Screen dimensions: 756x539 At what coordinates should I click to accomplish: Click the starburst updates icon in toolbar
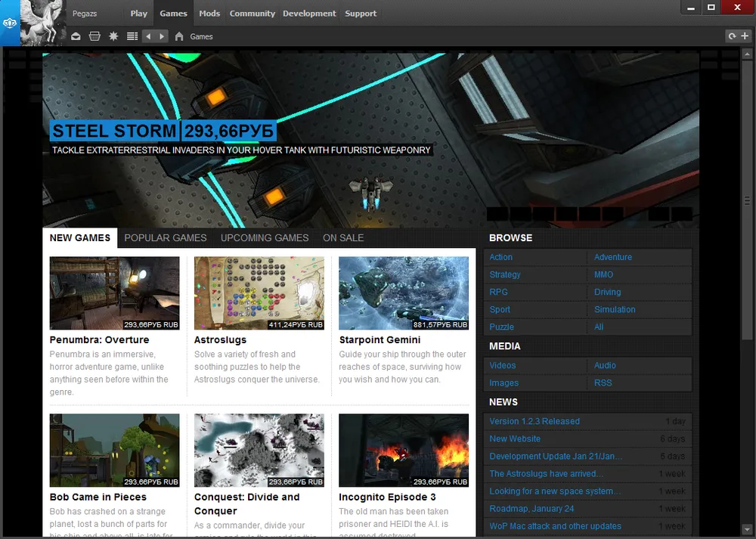pyautogui.click(x=113, y=36)
